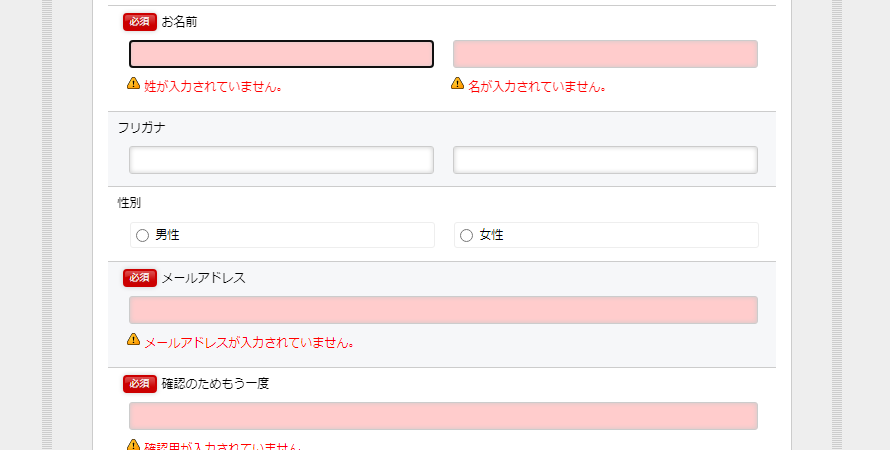This screenshot has width=890, height=450.
Task: Click the 必須 badge next to 確認のためもう一度
Action: coord(140,384)
